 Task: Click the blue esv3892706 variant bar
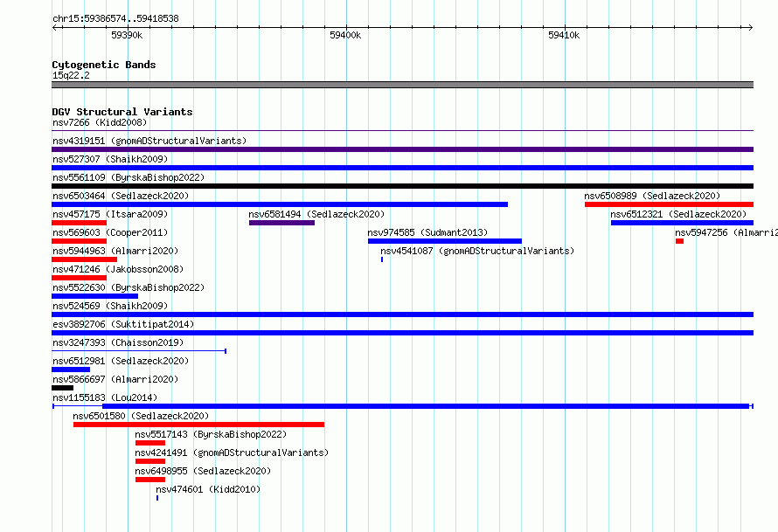coord(402,333)
